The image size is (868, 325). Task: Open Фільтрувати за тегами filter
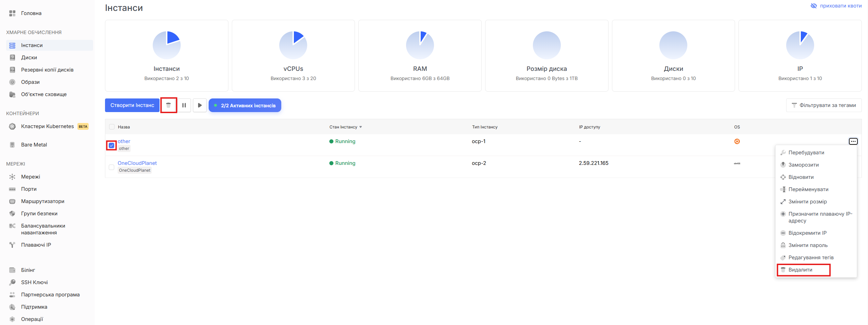[x=824, y=105]
